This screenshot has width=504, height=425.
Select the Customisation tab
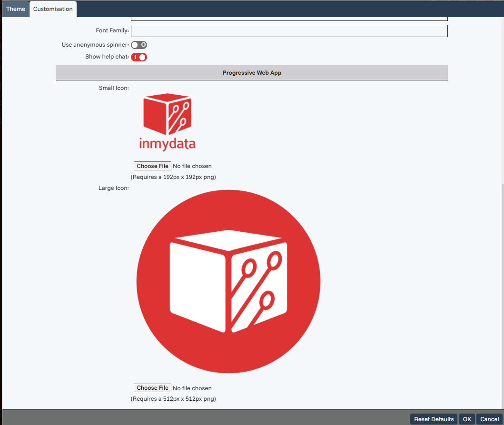point(53,9)
